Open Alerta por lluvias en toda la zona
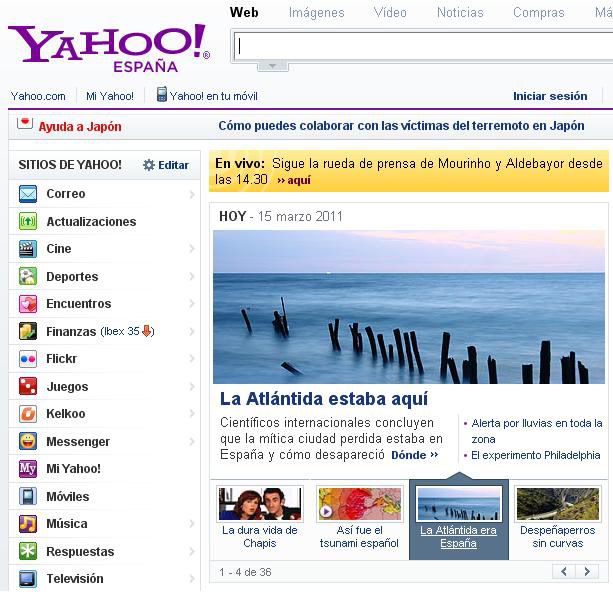 (x=537, y=431)
